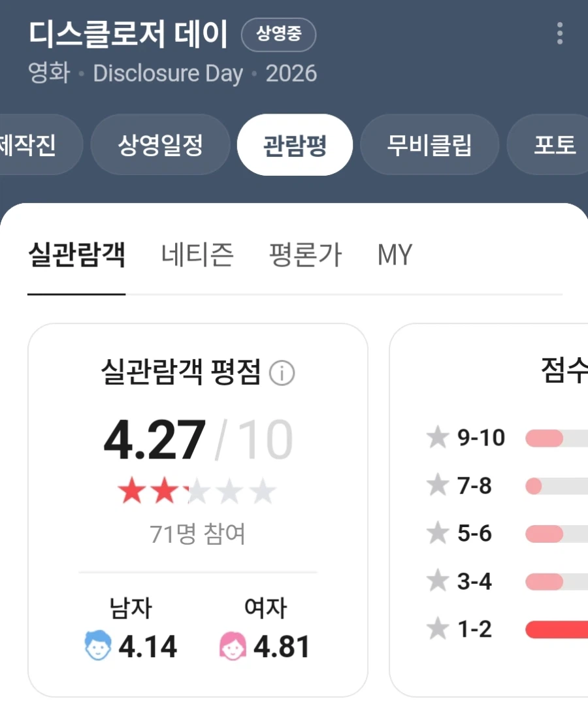The width and height of the screenshot is (588, 710).
Task: Switch to the 네티즌 sub-tab
Action: [x=197, y=255]
